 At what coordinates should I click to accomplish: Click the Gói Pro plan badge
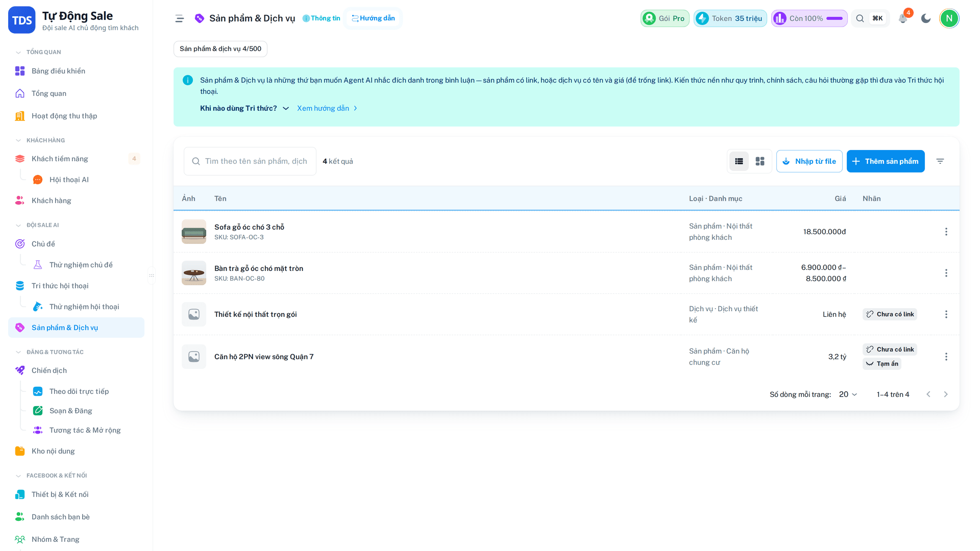pos(665,18)
